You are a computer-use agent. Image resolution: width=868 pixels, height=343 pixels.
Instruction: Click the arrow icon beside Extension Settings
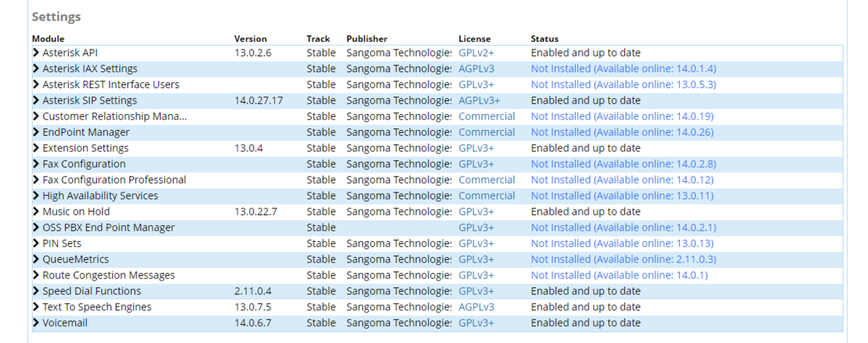coord(36,148)
